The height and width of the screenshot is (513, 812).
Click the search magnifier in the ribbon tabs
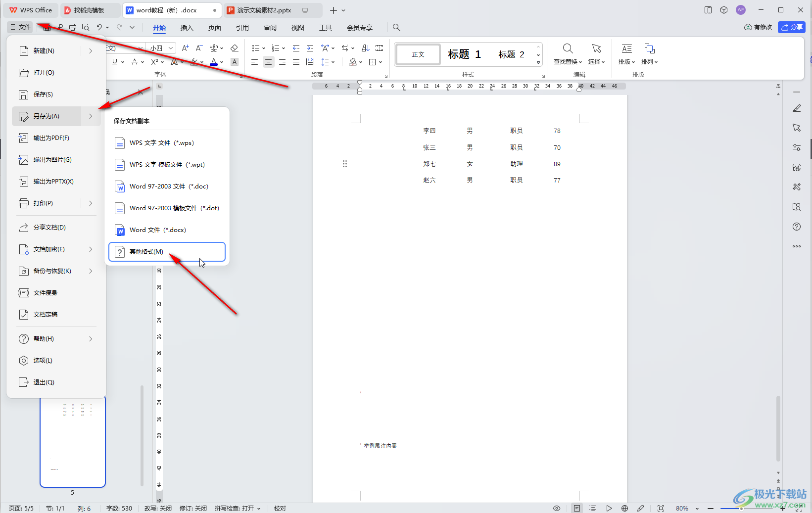click(396, 28)
